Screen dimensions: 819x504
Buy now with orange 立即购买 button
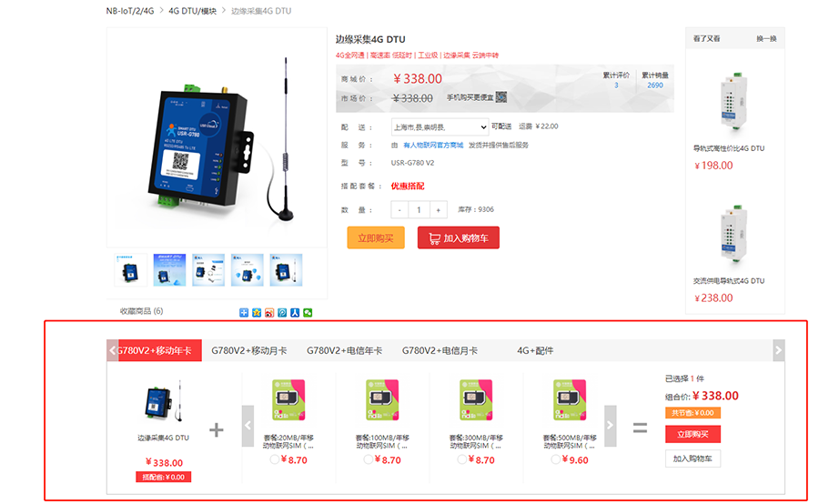[x=376, y=238]
